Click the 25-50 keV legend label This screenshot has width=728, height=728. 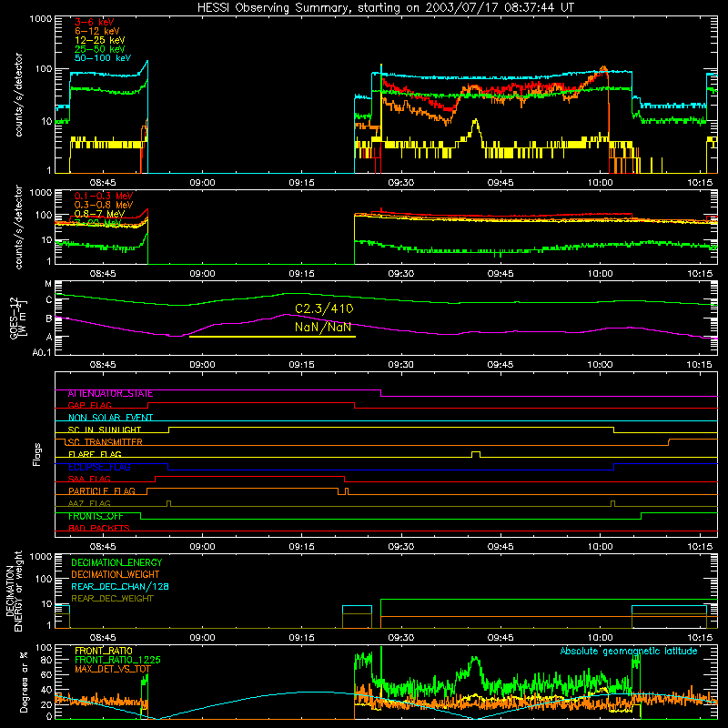click(100, 49)
